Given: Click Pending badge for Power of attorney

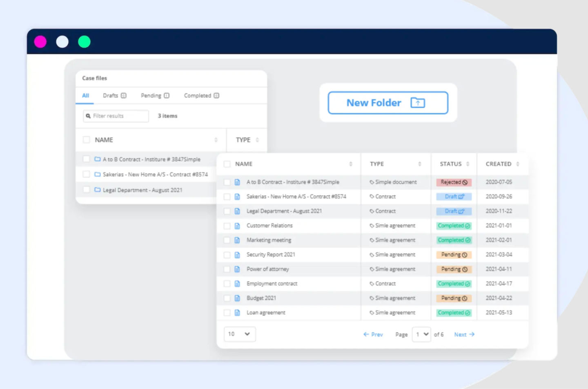Looking at the screenshot, I should coord(454,269).
